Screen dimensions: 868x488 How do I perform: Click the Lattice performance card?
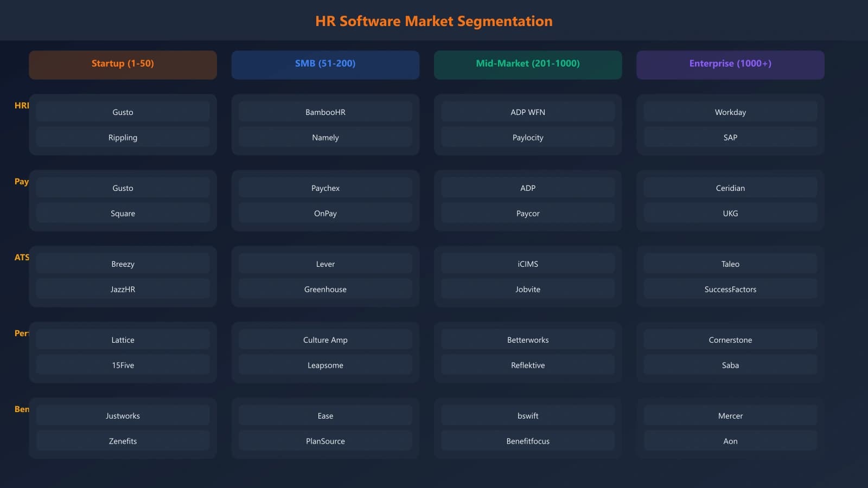pos(123,339)
